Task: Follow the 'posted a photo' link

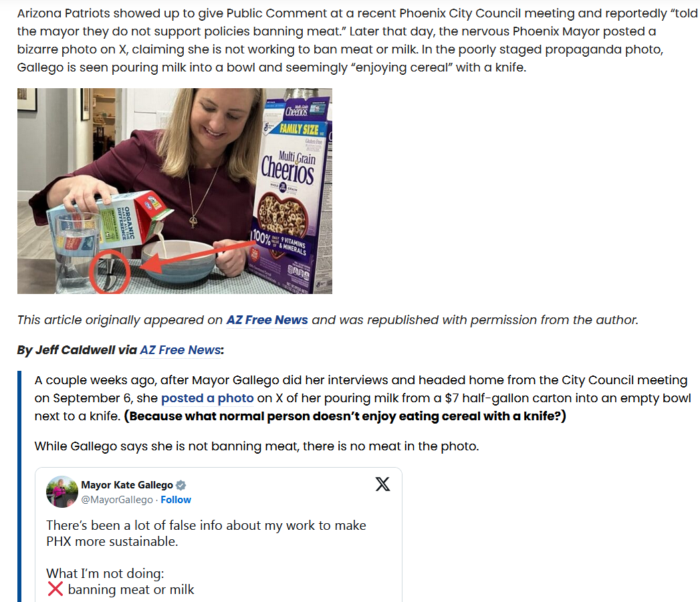Action: [x=207, y=398]
